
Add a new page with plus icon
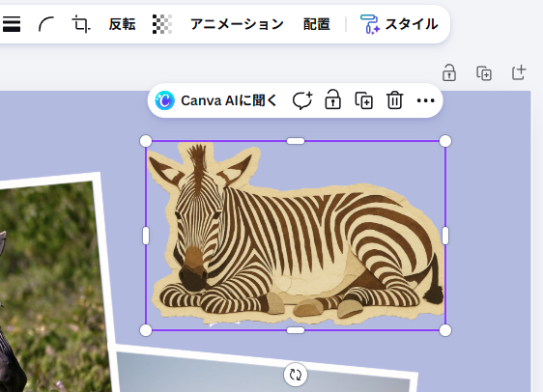point(519,72)
